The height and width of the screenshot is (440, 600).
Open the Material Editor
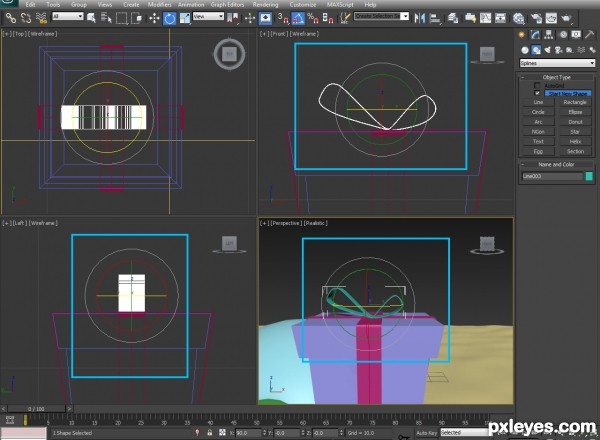(518, 18)
